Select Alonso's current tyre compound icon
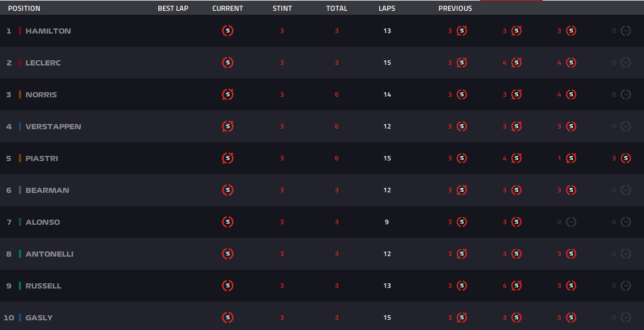 (228, 222)
